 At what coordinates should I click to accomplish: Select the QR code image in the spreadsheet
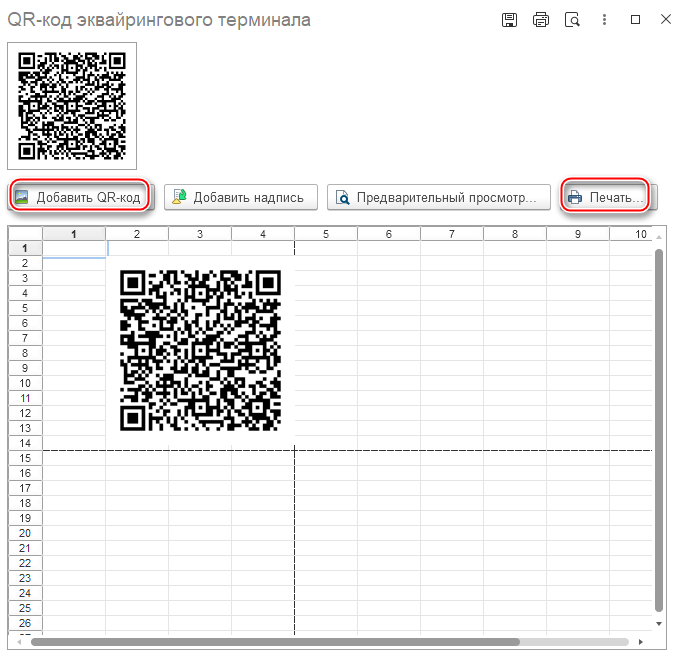(200, 350)
